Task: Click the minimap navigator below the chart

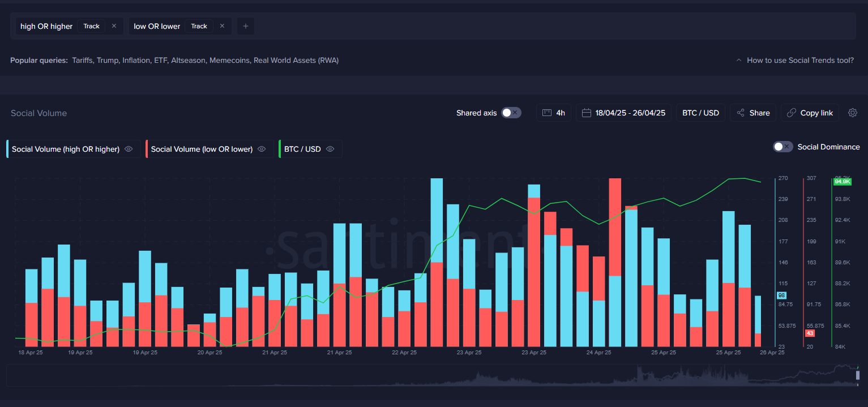Action: pyautogui.click(x=434, y=374)
